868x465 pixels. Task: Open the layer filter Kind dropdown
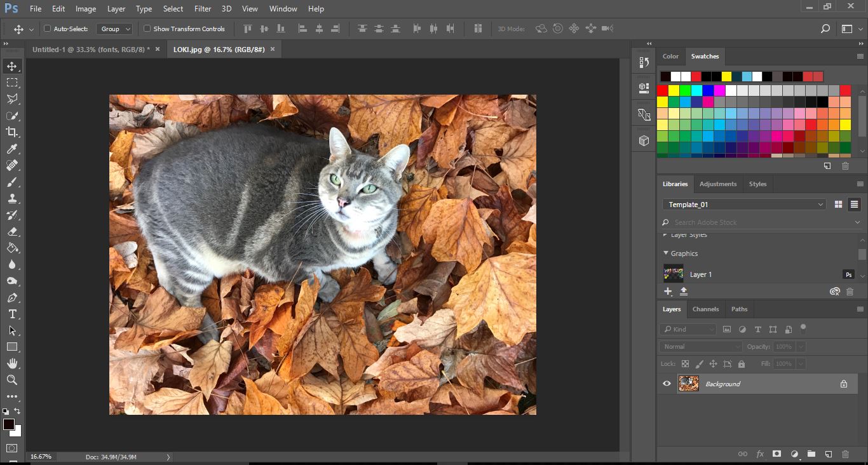[688, 329]
